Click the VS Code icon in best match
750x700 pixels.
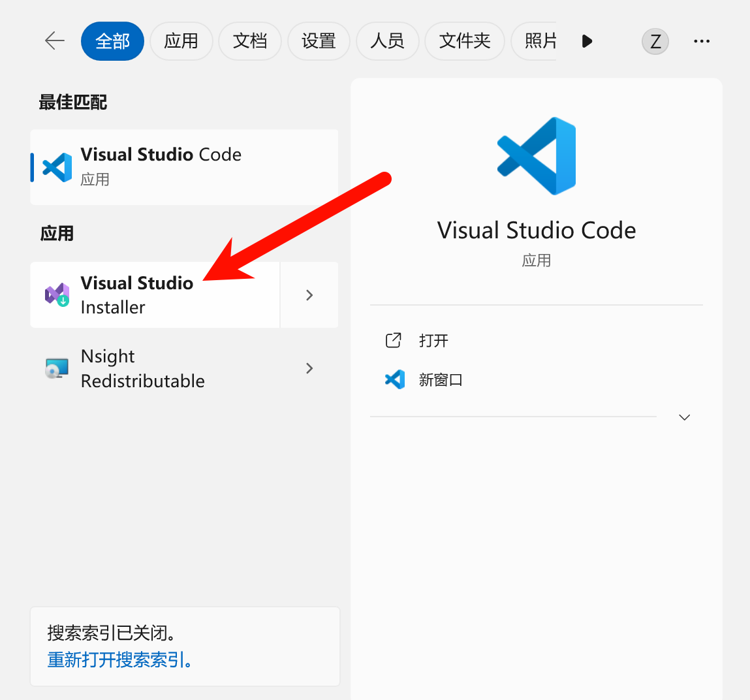pos(57,167)
